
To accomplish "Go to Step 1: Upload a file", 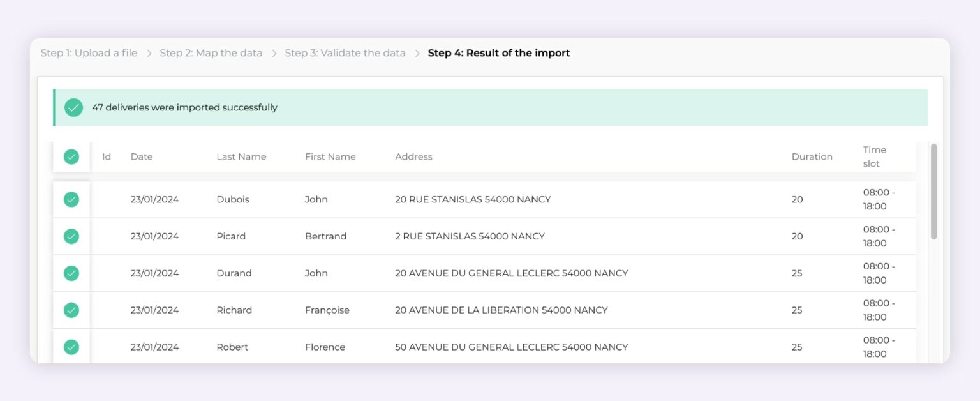I will [x=89, y=53].
